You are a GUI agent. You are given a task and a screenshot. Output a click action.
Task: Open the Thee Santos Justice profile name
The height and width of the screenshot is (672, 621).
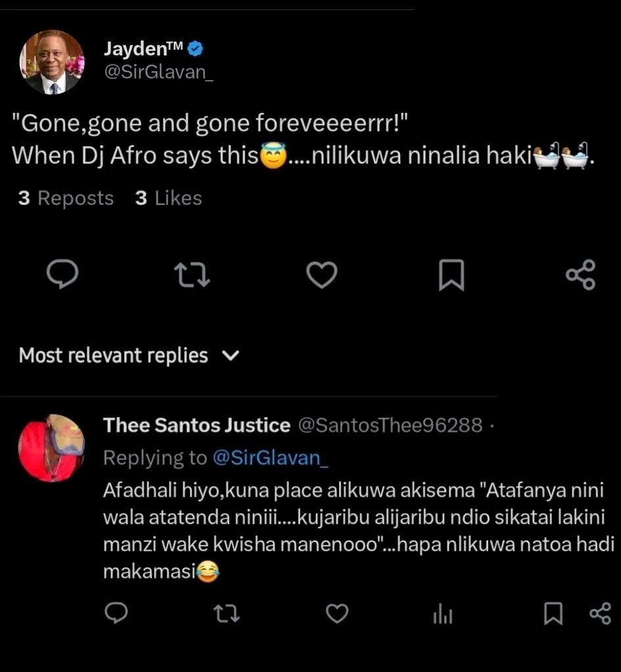click(197, 425)
